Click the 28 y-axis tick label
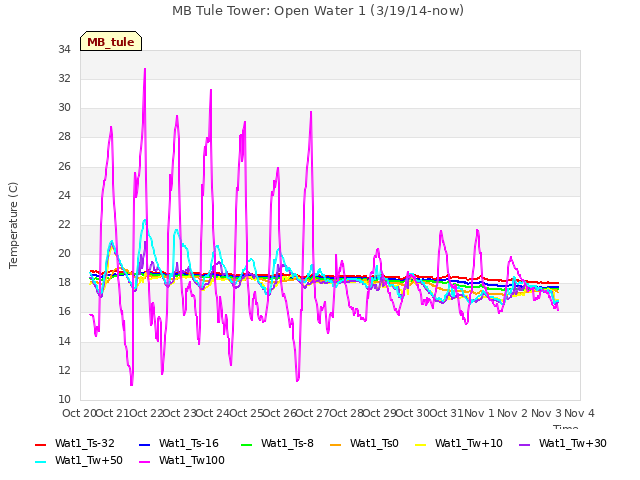The width and height of the screenshot is (640, 480). [x=64, y=137]
